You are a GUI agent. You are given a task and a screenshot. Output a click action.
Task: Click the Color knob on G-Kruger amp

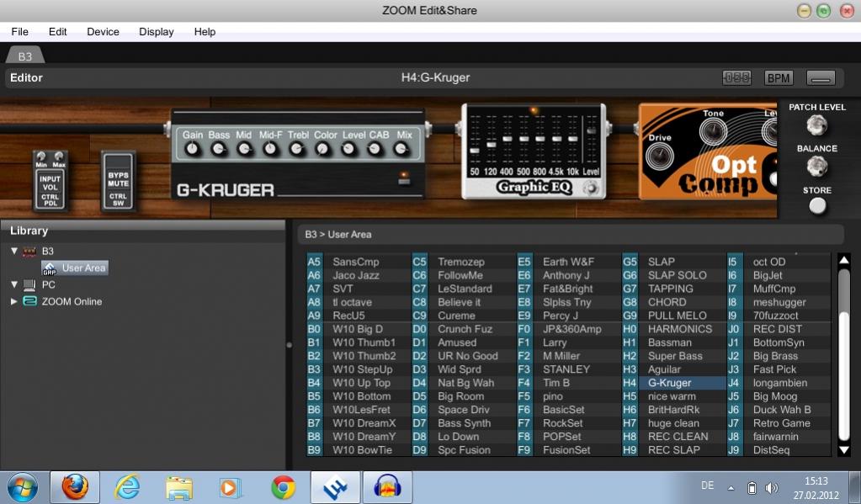[x=323, y=148]
